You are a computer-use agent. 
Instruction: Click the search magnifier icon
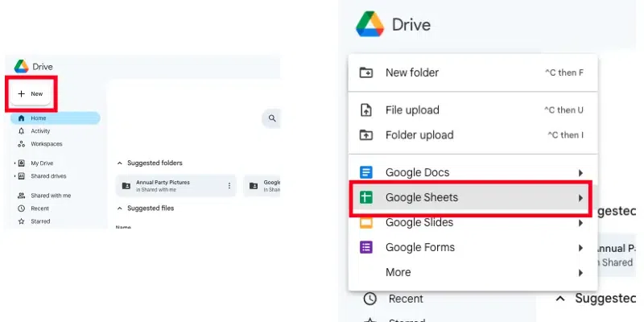pyautogui.click(x=272, y=118)
